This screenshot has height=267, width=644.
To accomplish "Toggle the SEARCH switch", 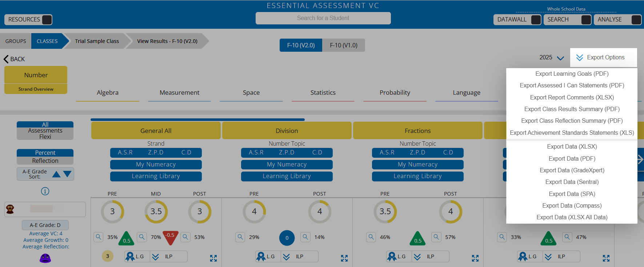I will pyautogui.click(x=586, y=20).
